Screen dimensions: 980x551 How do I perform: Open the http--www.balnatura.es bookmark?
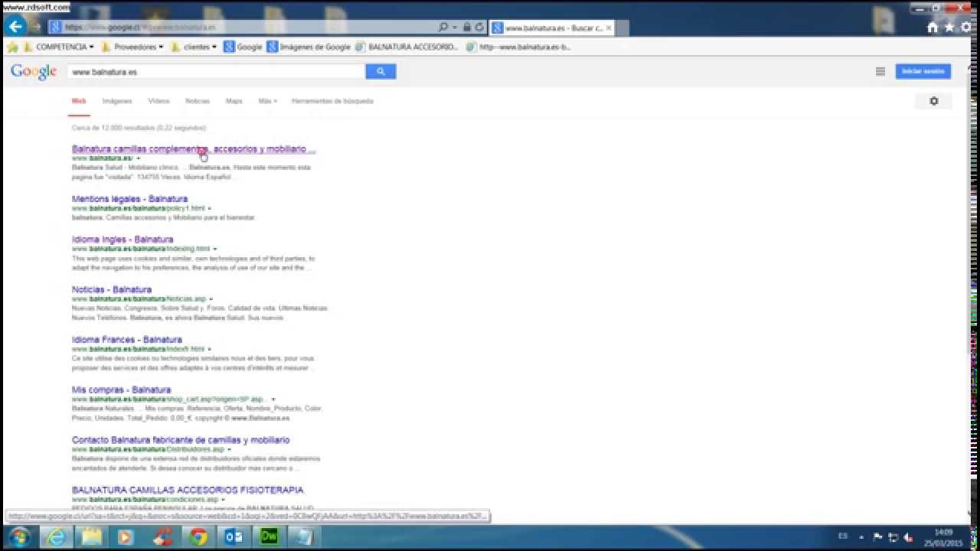point(518,47)
